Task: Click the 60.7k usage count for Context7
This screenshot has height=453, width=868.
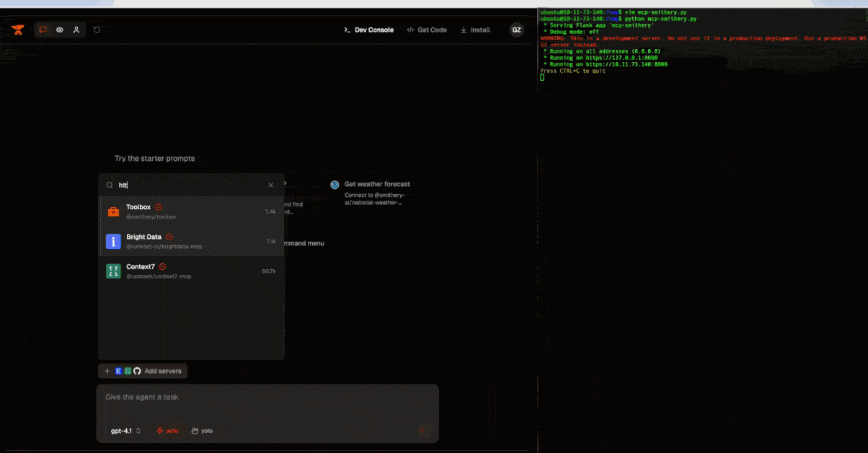Action: tap(269, 271)
